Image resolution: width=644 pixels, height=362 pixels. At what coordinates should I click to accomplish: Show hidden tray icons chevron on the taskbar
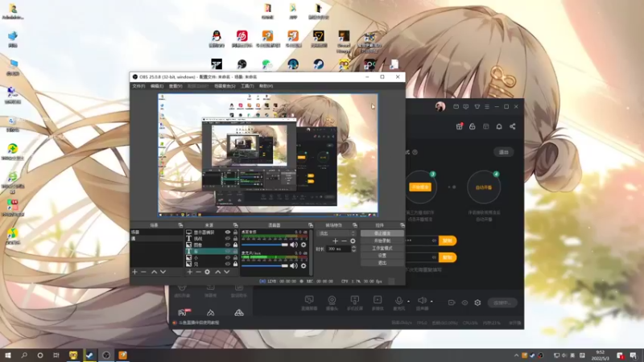tap(516, 356)
